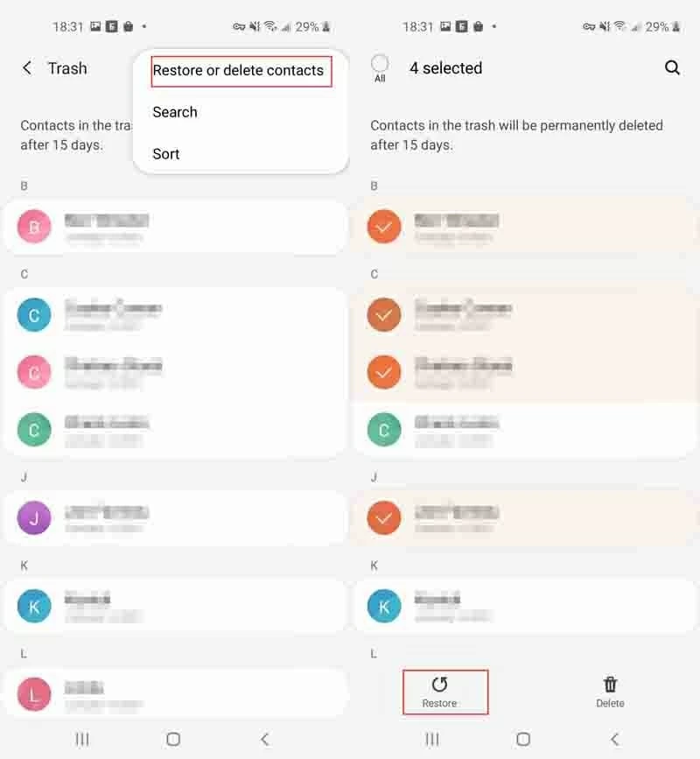Tap the Delete trash can icon
Viewport: 700px width, 759px height.
click(610, 692)
